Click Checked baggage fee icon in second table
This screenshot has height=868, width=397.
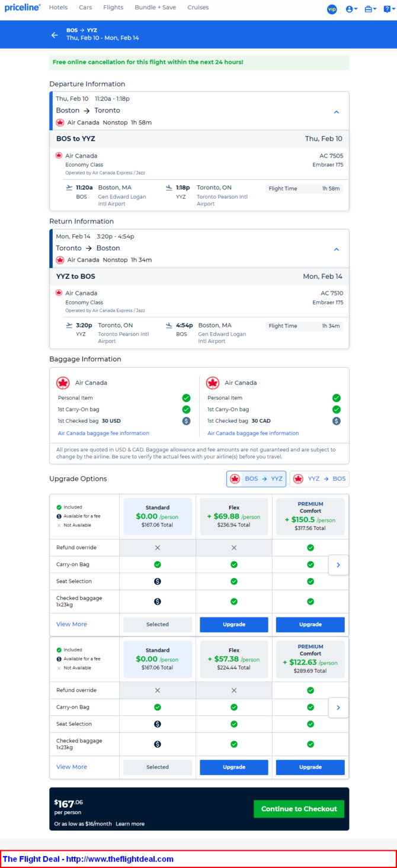click(158, 744)
